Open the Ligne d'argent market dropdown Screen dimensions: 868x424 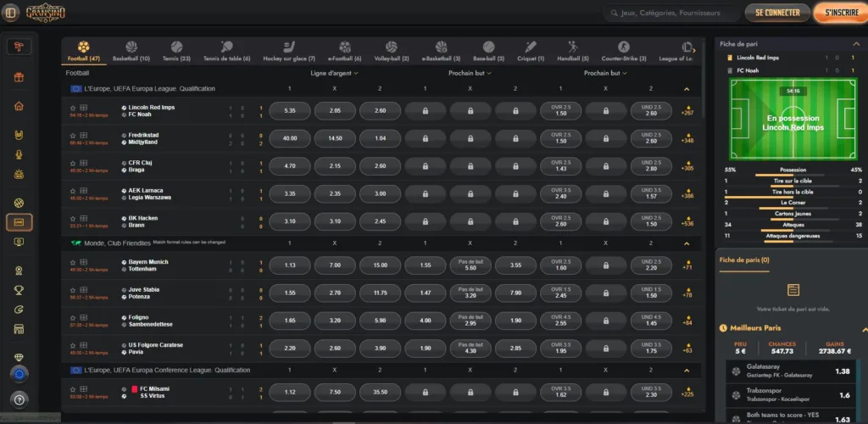[334, 73]
